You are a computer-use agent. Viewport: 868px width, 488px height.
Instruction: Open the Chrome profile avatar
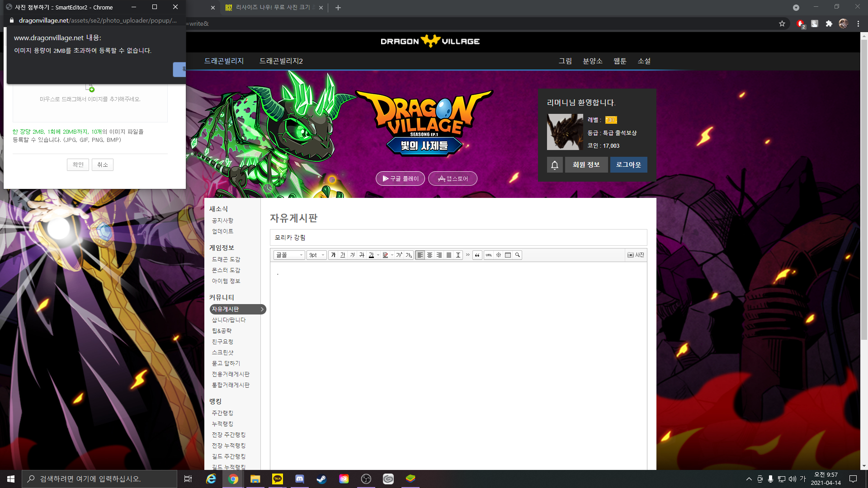coord(843,23)
